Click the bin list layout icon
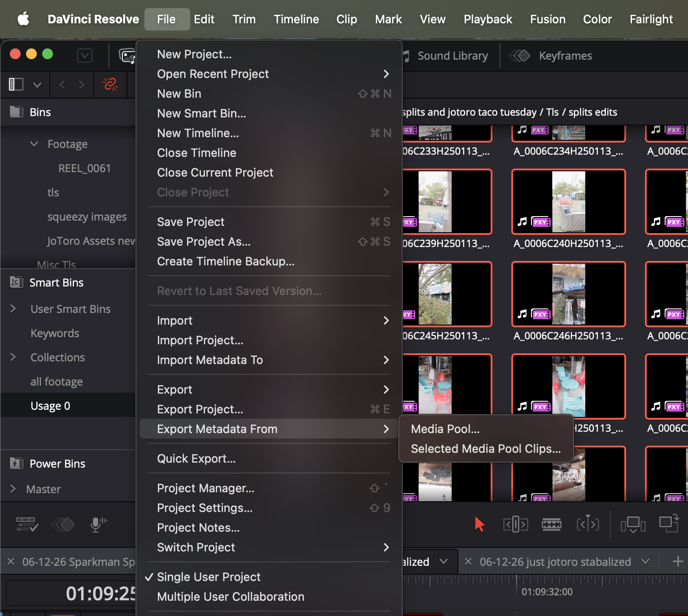Screen dimensions: 688x616 coord(16,84)
